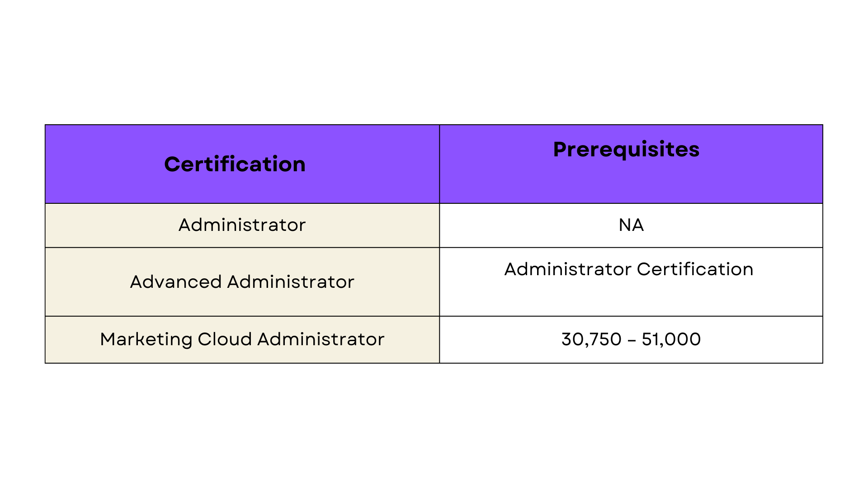Click the word Marketing in last row
Screen dimensions: 868x488
tap(146, 339)
